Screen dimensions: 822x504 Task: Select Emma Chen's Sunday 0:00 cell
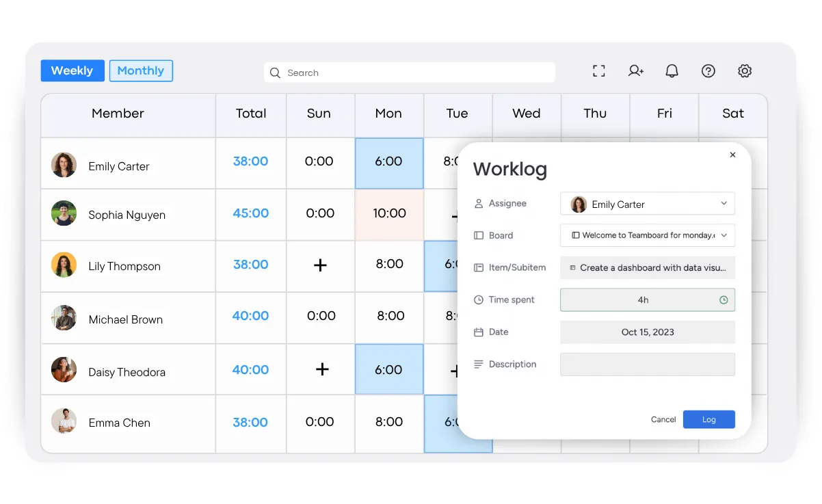(x=321, y=423)
